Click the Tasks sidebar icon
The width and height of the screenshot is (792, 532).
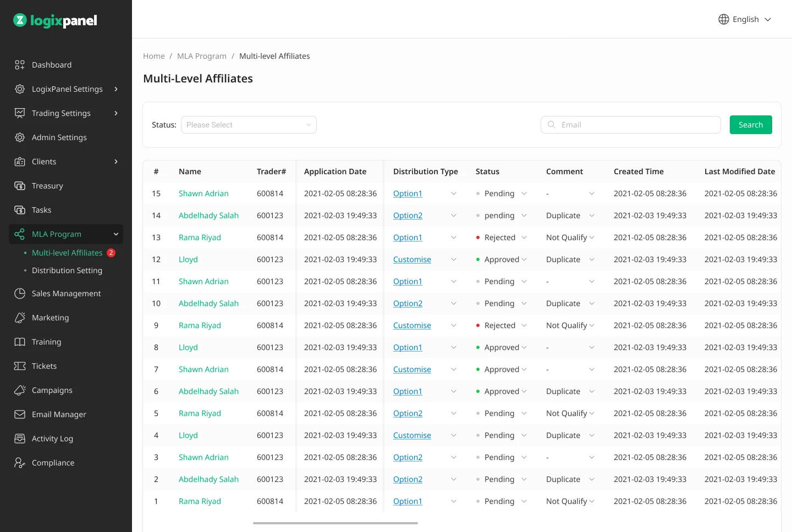pos(20,210)
